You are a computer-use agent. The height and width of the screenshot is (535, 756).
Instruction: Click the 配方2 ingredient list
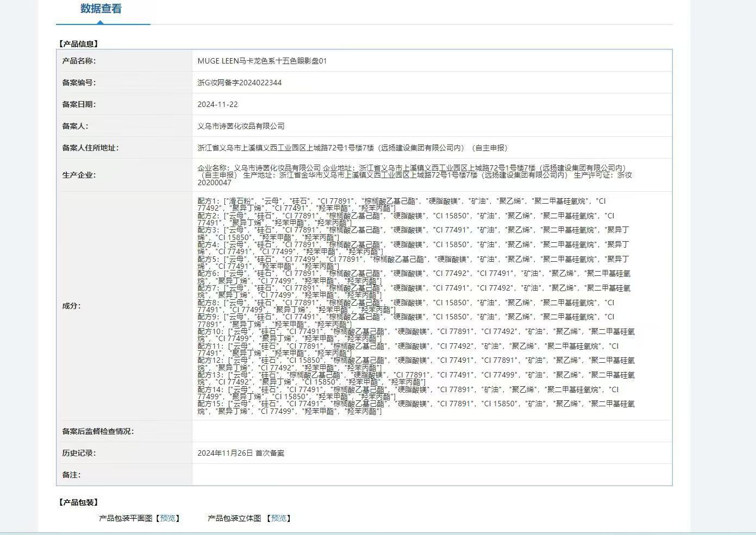pos(406,219)
